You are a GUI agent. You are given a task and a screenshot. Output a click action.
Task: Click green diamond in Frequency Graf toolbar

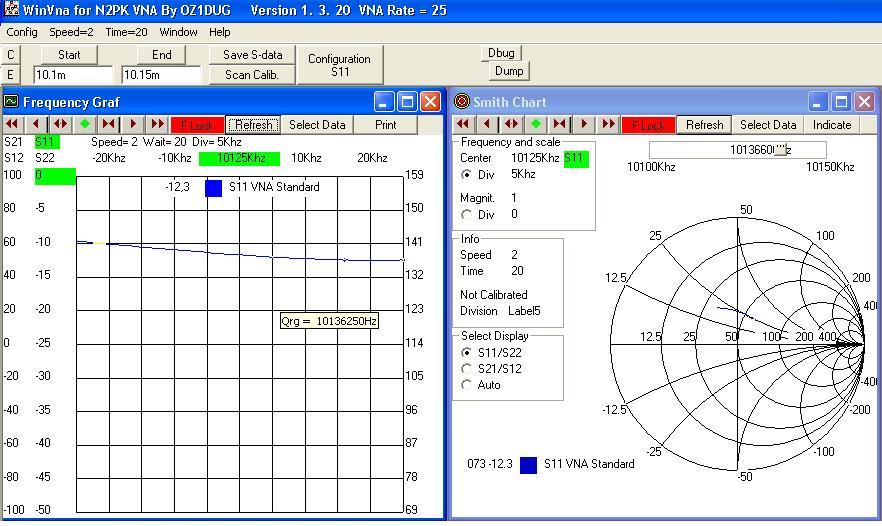[x=84, y=124]
